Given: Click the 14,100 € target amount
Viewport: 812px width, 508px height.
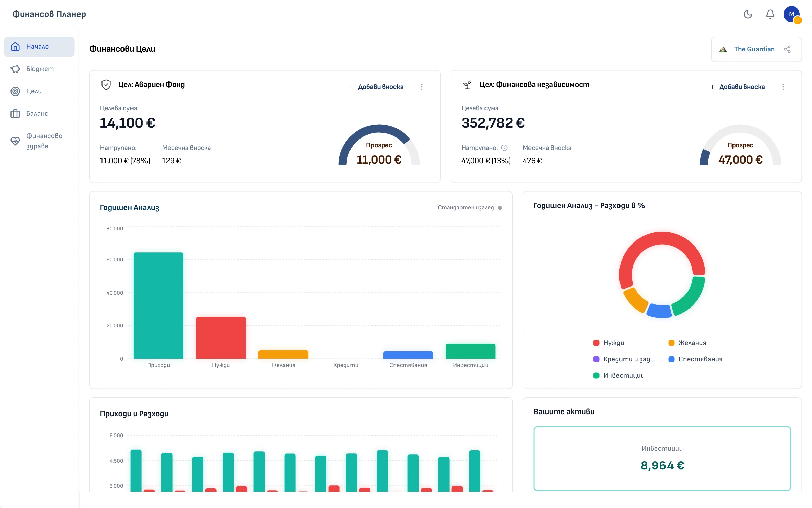Looking at the screenshot, I should pos(128,123).
